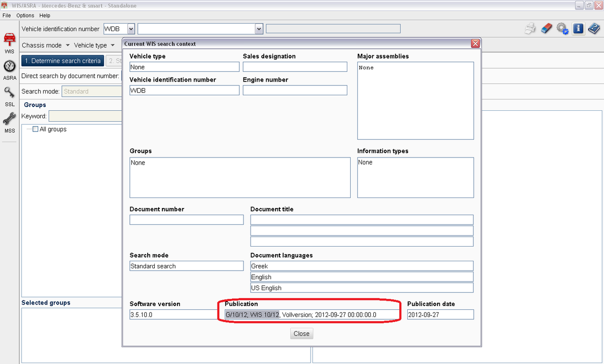Screen dimensions: 604x364
Task: Click the English document language entry
Action: tap(361, 277)
